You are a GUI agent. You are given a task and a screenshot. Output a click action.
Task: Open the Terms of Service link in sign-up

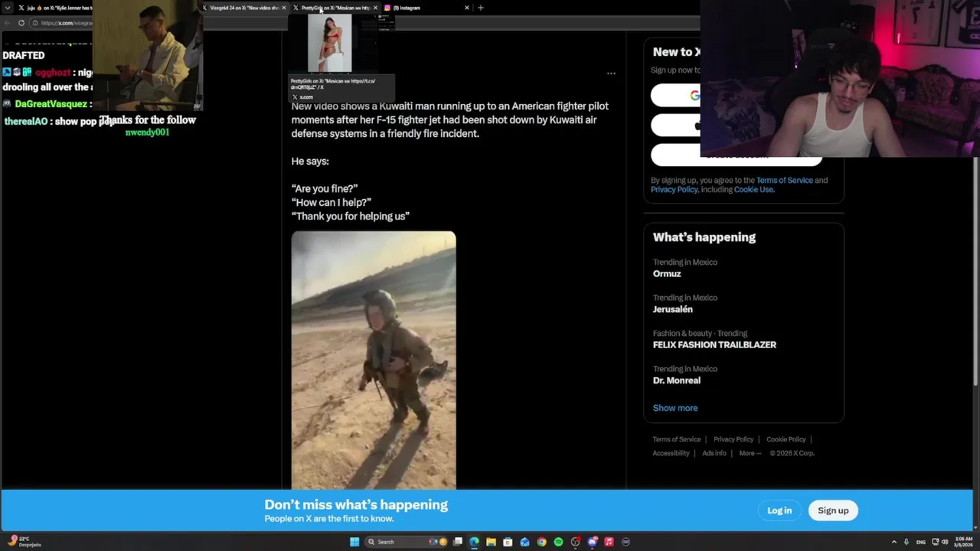tap(784, 181)
